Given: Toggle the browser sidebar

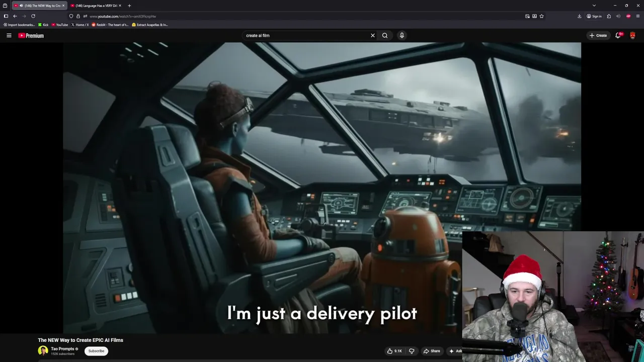Looking at the screenshot, I should pyautogui.click(x=6, y=16).
